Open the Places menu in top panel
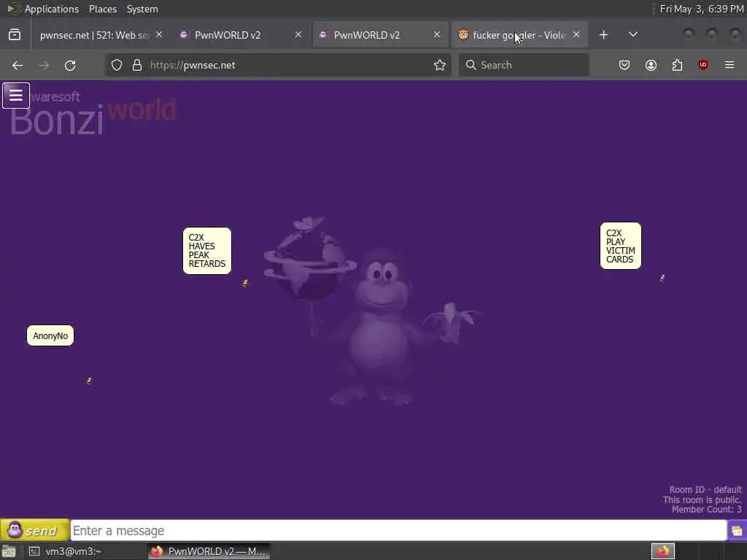 [102, 9]
